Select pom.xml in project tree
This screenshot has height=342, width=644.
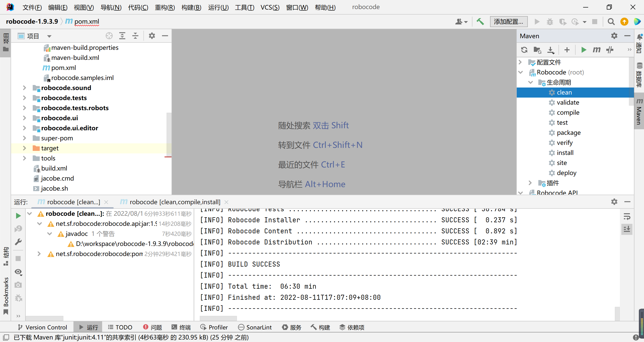coord(63,68)
